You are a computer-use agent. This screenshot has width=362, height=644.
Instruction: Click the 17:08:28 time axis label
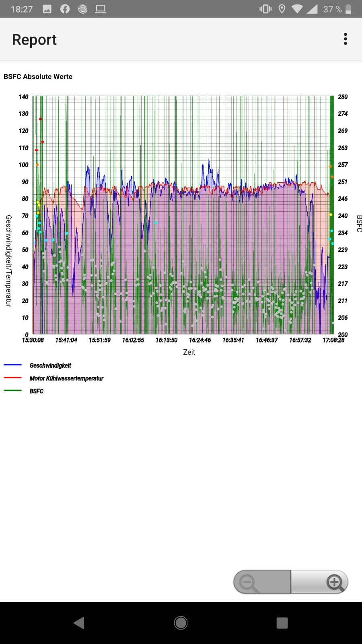point(333,340)
